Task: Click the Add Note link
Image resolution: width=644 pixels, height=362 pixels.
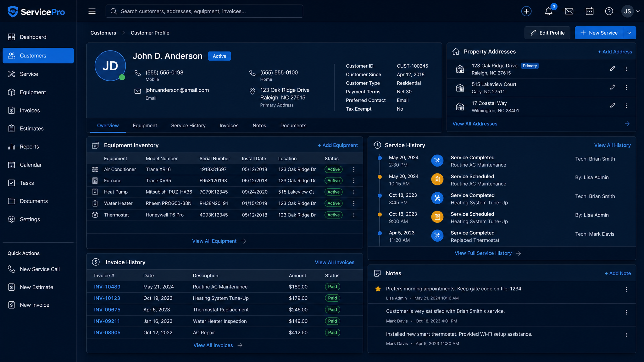Action: 618,273
